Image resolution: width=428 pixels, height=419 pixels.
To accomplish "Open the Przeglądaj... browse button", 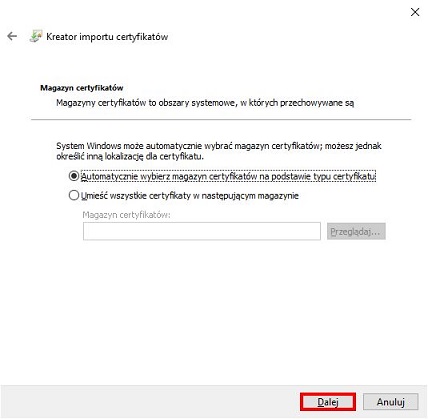I will [356, 231].
